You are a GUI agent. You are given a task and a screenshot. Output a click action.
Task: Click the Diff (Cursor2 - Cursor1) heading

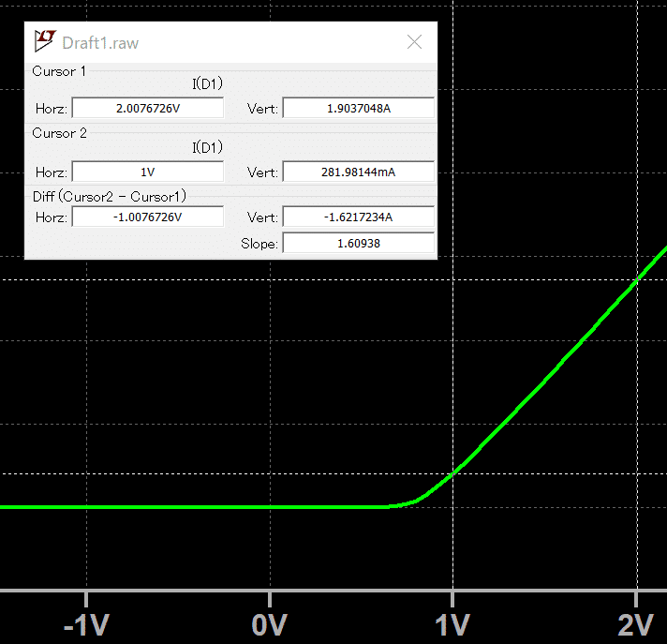coord(110,196)
